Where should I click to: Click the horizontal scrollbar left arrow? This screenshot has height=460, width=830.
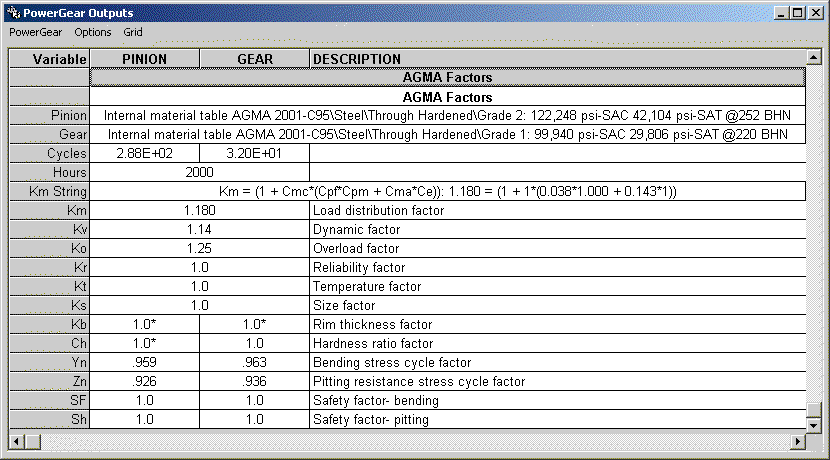15,441
